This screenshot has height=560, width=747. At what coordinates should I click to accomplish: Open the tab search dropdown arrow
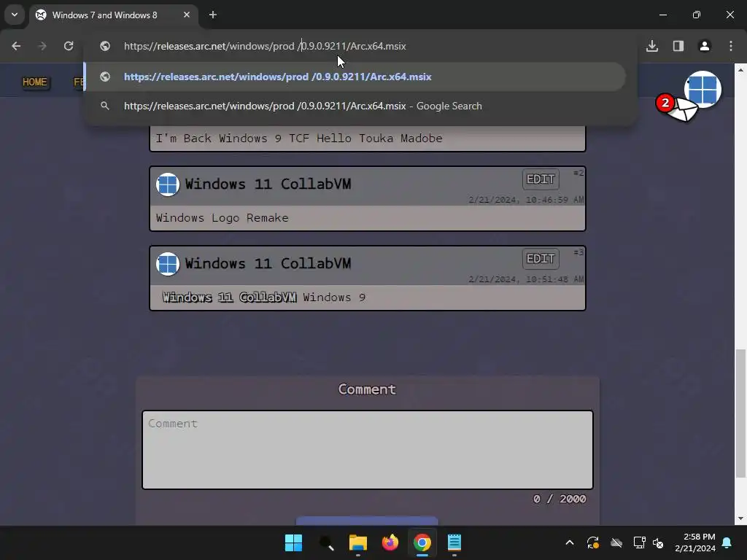coord(15,15)
